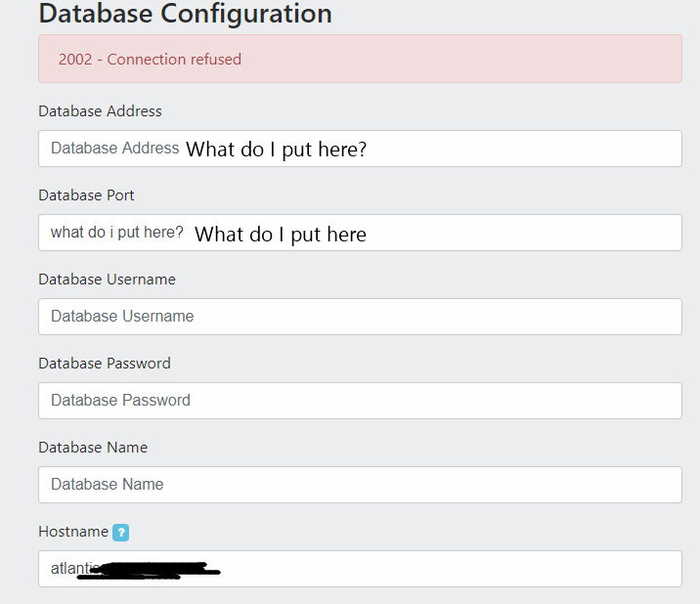Screen dimensions: 700x604
Task: Click the "Database Configuration" heading
Action: (185, 14)
